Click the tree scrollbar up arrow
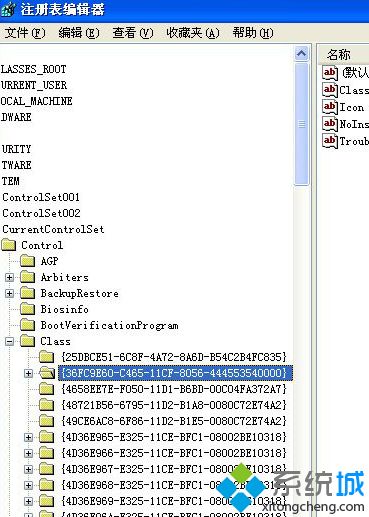Viewport: 369px width, 517px height. (302, 54)
